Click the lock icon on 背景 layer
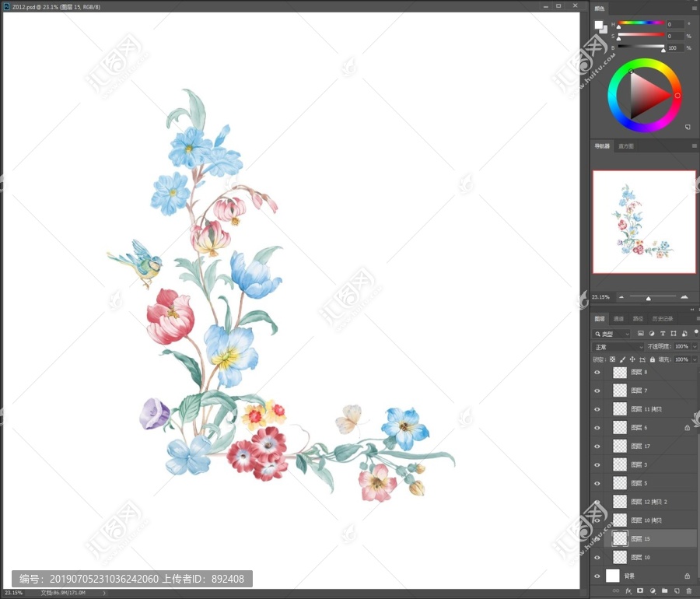Viewport: 700px width, 599px height. [x=688, y=576]
